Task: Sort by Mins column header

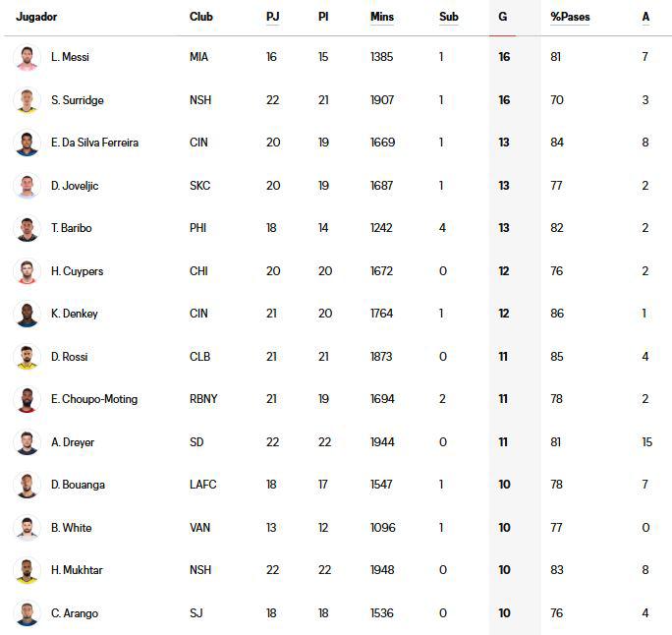Action: [x=382, y=17]
